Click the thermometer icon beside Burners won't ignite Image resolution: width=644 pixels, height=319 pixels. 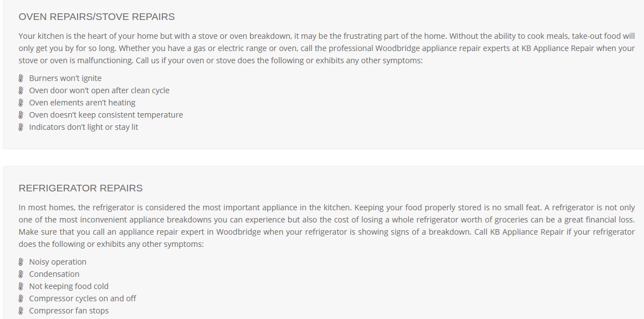point(21,78)
